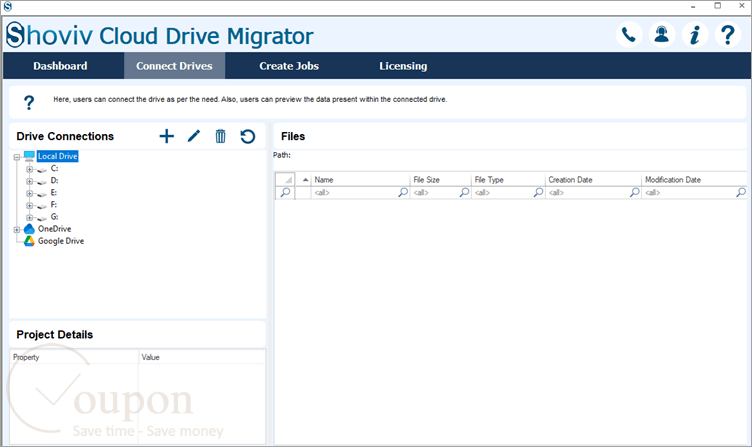Sort files by File Size column
752x447 pixels.
click(441, 179)
